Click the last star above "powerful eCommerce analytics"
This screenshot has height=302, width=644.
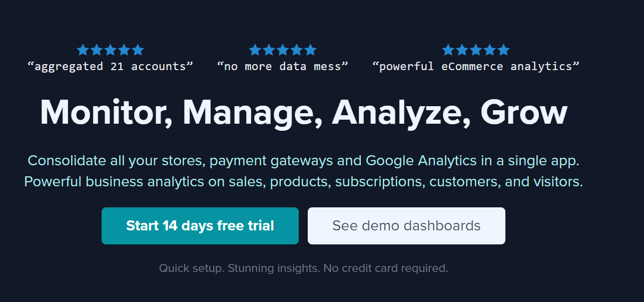click(504, 50)
